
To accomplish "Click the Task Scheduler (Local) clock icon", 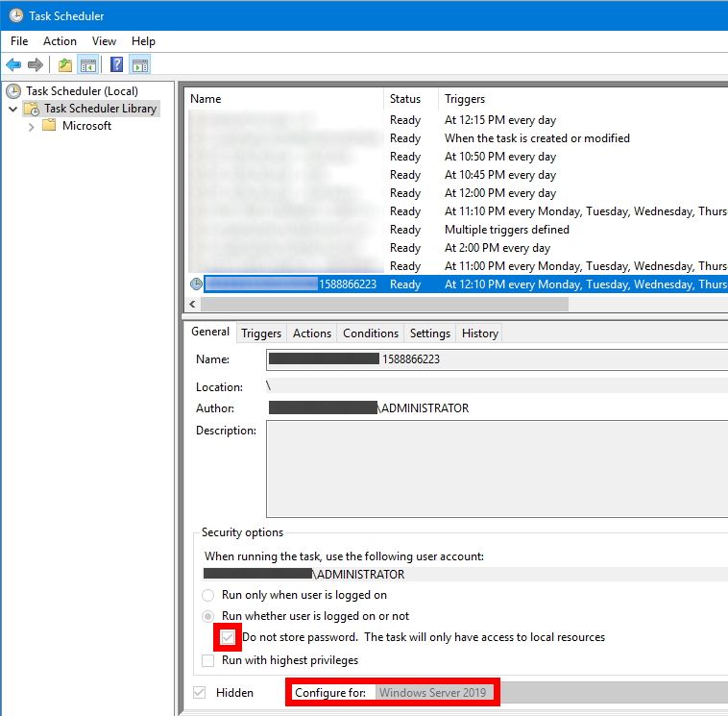I will click(13, 91).
